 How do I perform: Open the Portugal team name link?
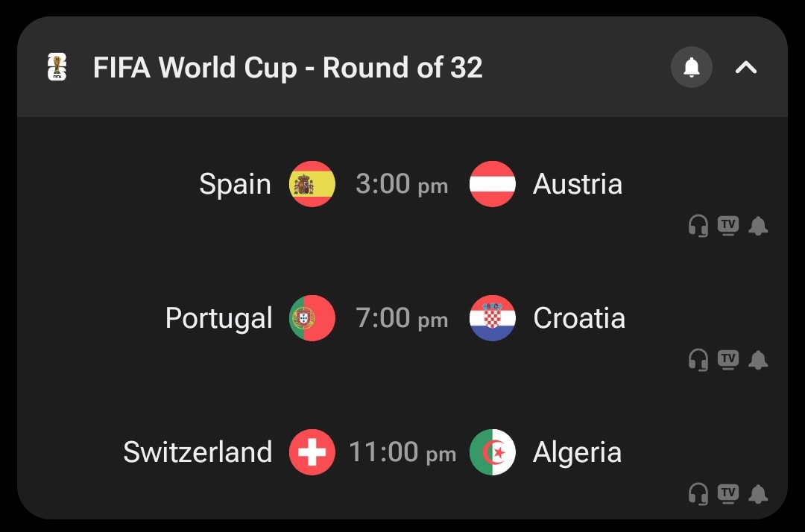pyautogui.click(x=218, y=319)
